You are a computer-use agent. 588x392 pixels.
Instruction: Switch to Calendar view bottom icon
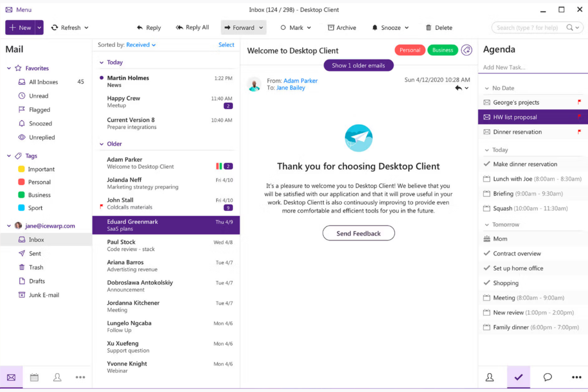pyautogui.click(x=35, y=377)
